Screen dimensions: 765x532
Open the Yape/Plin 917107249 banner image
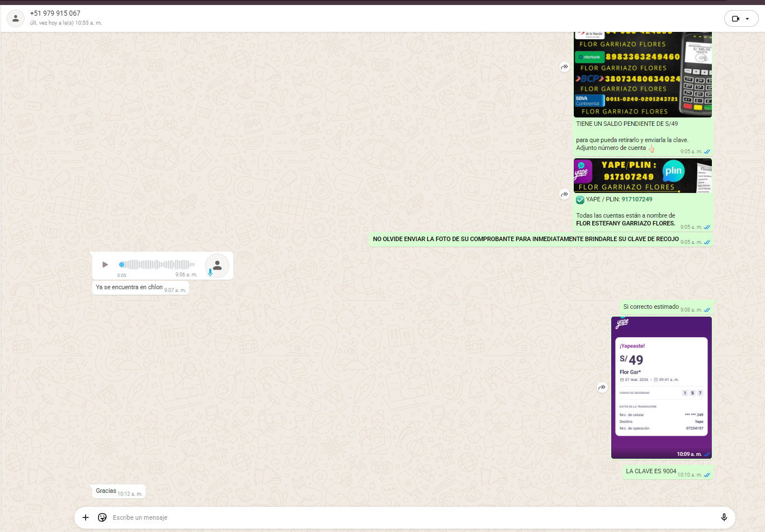click(x=643, y=176)
